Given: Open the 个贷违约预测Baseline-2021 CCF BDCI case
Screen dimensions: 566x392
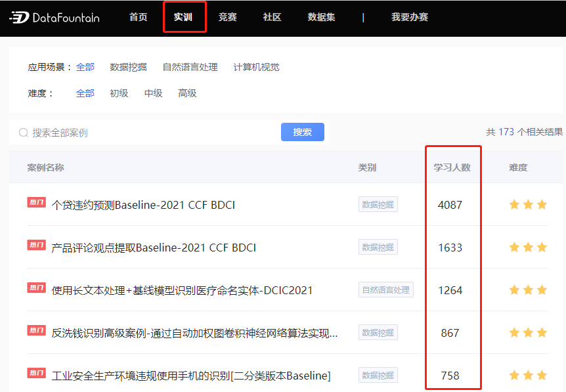Looking at the screenshot, I should coord(143,205).
